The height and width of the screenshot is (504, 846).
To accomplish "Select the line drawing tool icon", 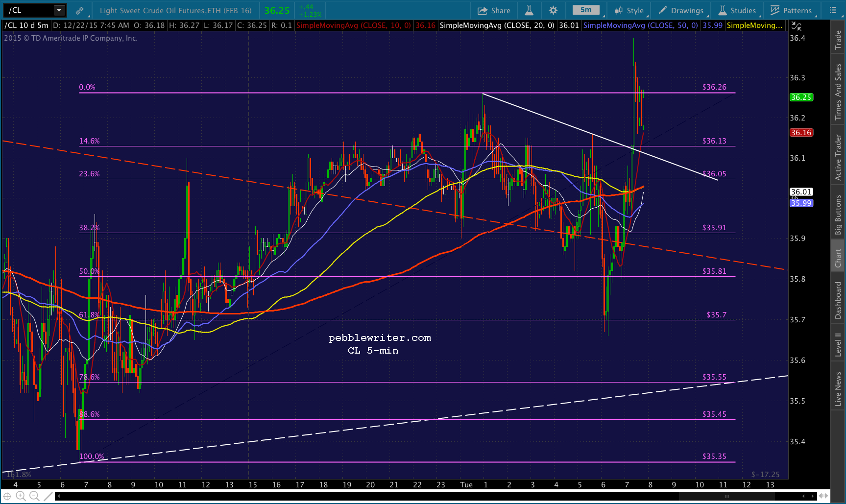I will (x=48, y=496).
